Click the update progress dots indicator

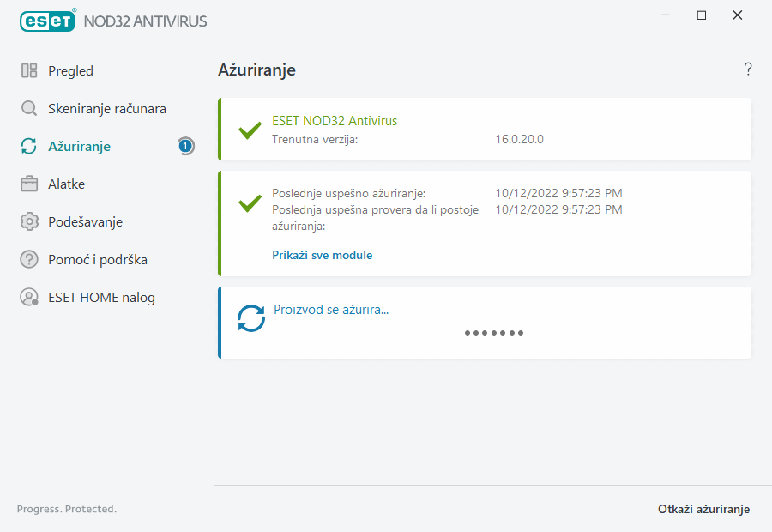tap(493, 333)
